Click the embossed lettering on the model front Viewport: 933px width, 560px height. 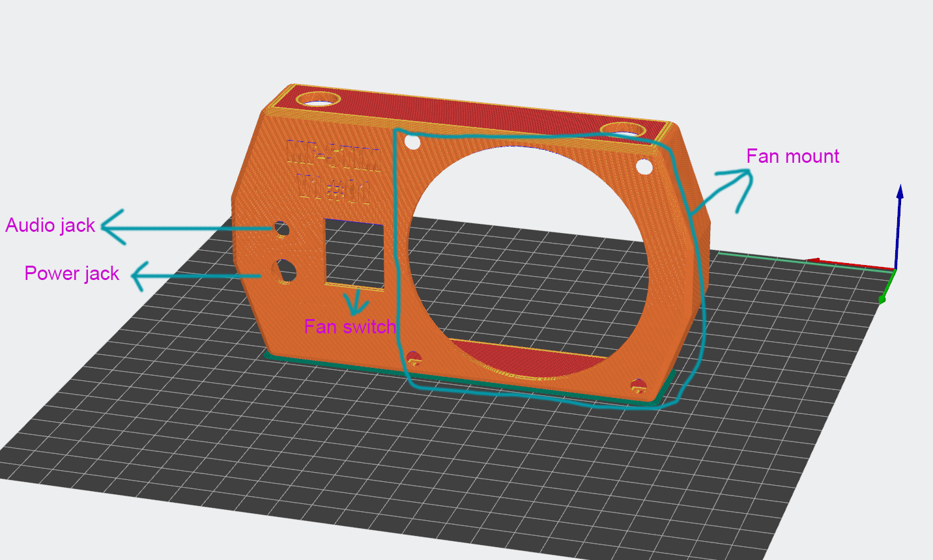click(x=334, y=171)
